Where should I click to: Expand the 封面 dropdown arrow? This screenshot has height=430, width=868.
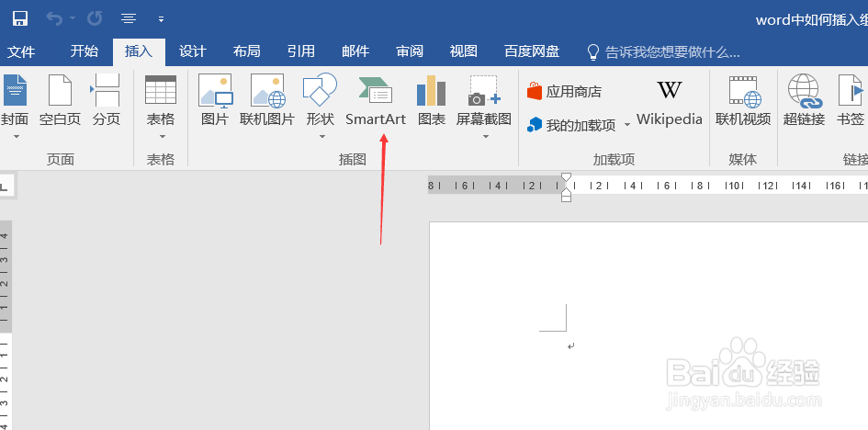click(x=16, y=137)
